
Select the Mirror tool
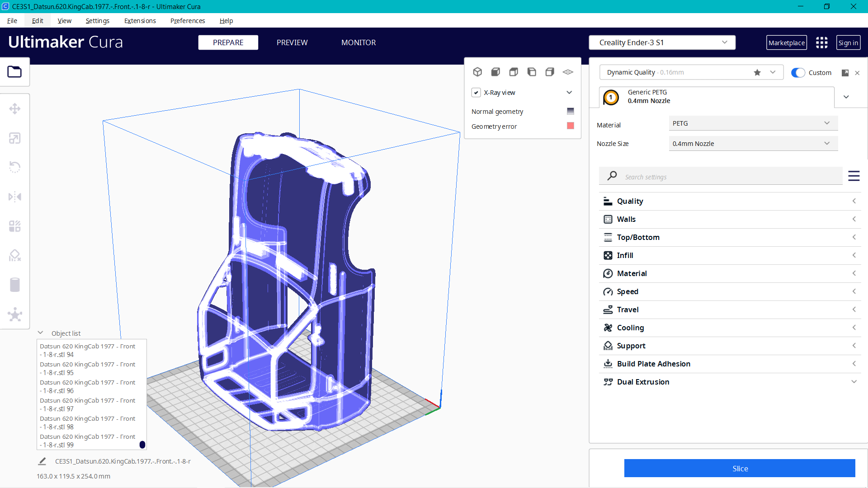coord(15,197)
